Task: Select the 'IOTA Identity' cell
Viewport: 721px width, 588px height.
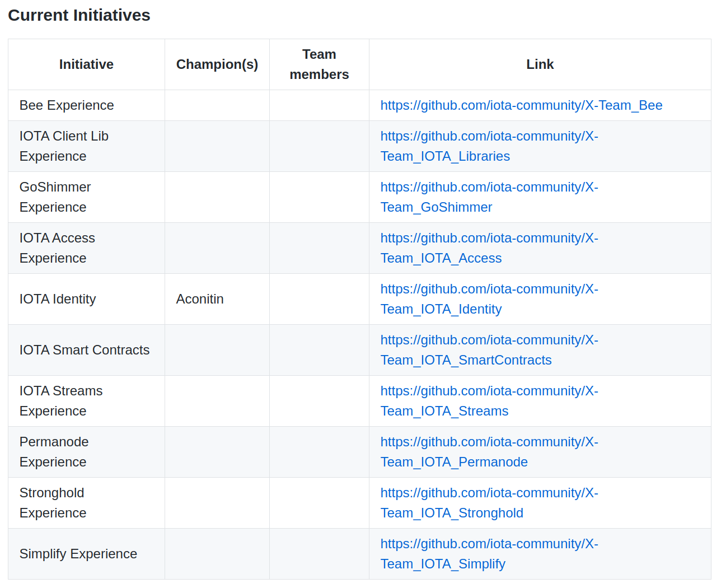Action: tap(86, 299)
